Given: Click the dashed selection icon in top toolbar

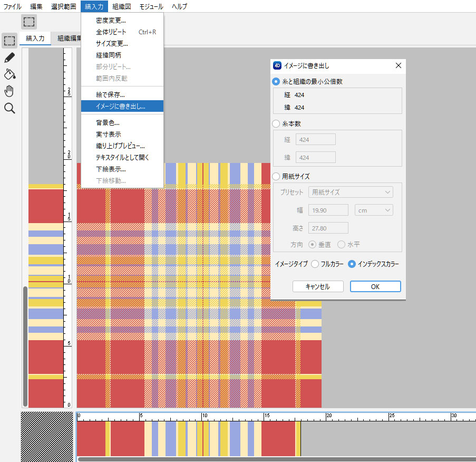Looking at the screenshot, I should click(29, 22).
